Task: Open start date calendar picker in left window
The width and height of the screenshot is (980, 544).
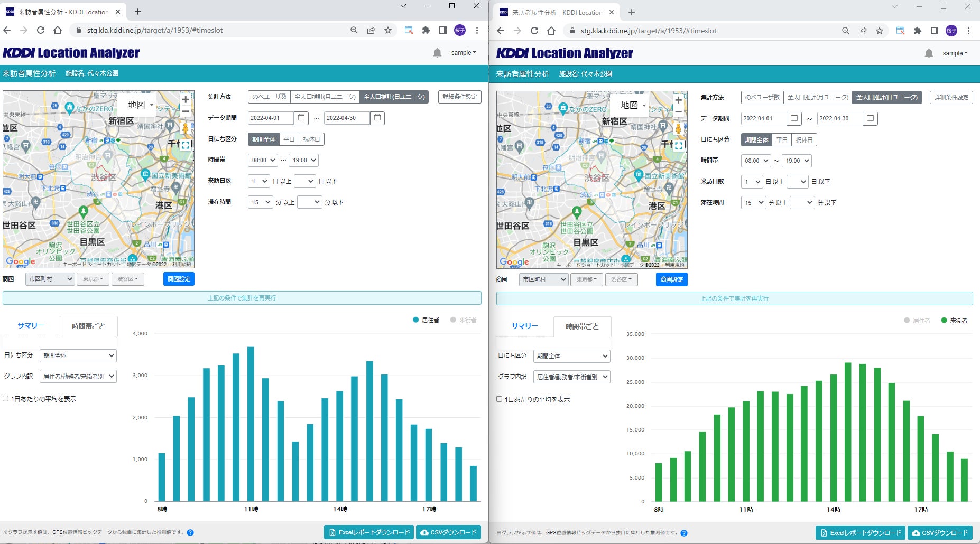Action: (301, 118)
